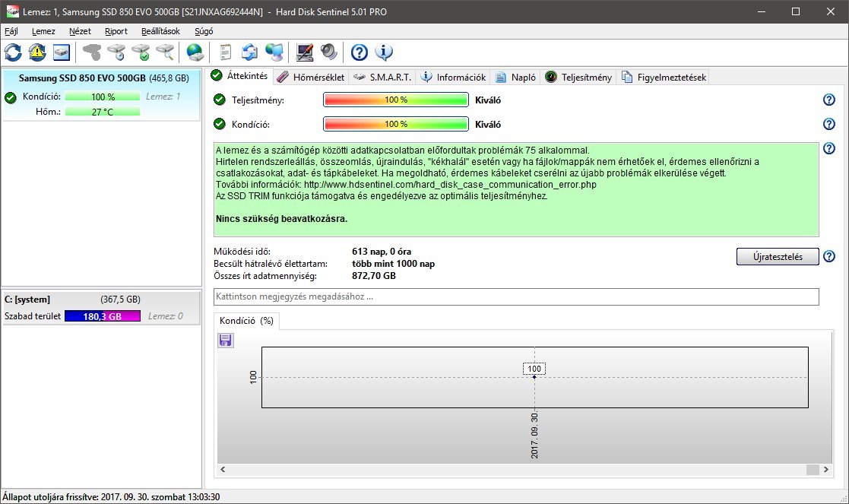Click the Szabad terület 180,3 GB bar
The width and height of the screenshot is (849, 504).
point(103,316)
